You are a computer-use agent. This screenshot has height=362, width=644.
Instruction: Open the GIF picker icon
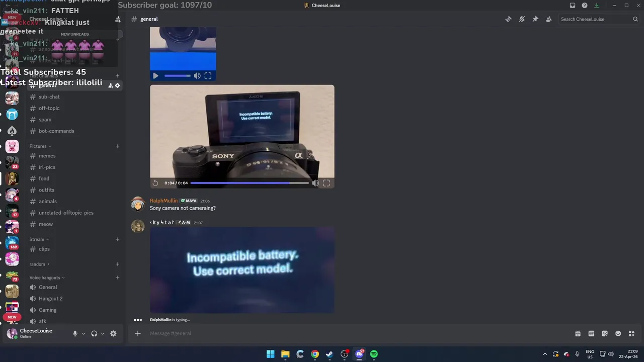591,333
